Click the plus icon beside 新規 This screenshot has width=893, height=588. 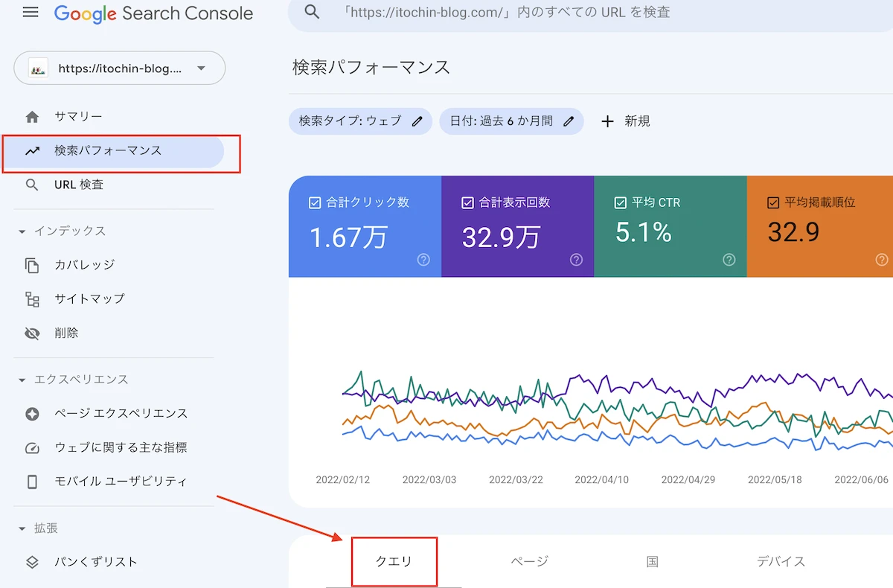tap(608, 121)
